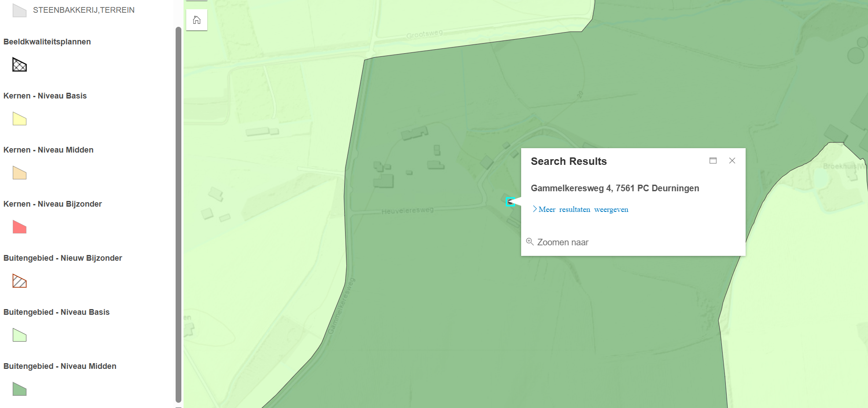Click the Buitengebied - Nieuw Bijzonder label
This screenshot has width=868, height=408.
pyautogui.click(x=63, y=258)
